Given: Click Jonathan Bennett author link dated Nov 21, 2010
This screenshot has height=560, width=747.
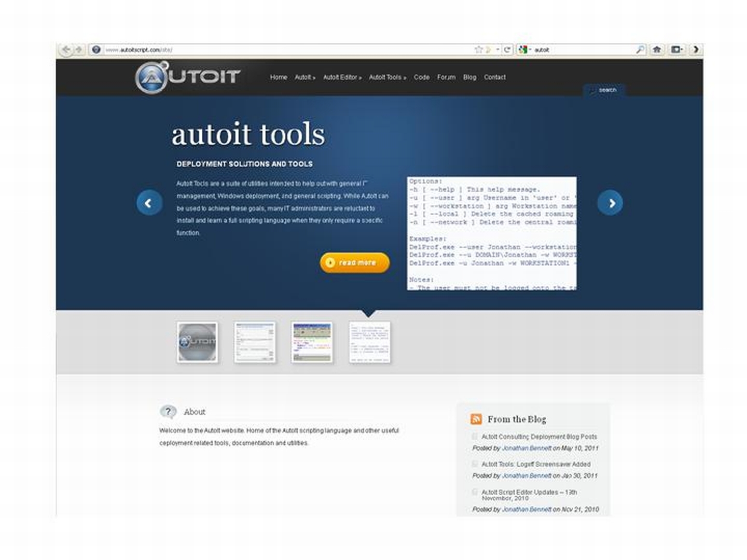Looking at the screenshot, I should coord(527,509).
